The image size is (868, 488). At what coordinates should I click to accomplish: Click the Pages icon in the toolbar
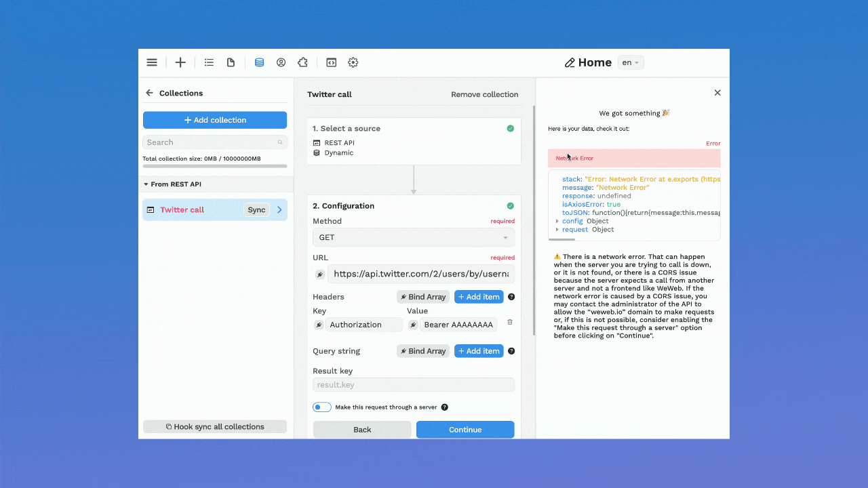(x=231, y=62)
